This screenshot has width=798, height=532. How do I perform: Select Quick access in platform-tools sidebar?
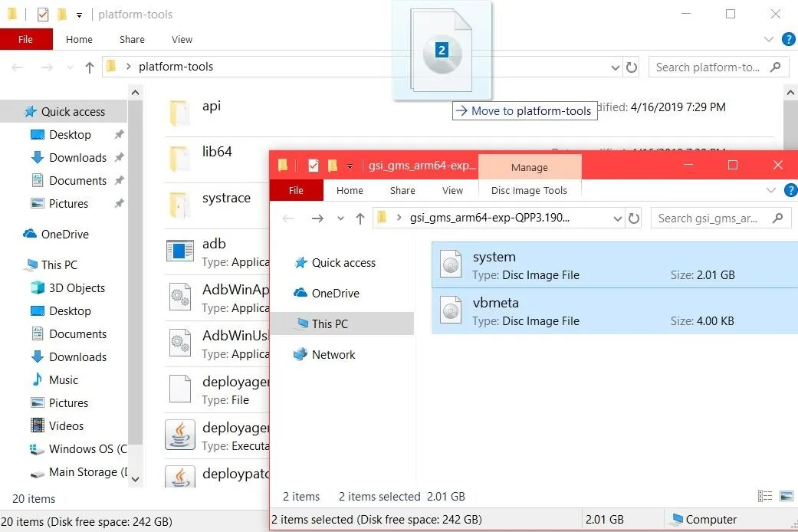click(x=64, y=111)
